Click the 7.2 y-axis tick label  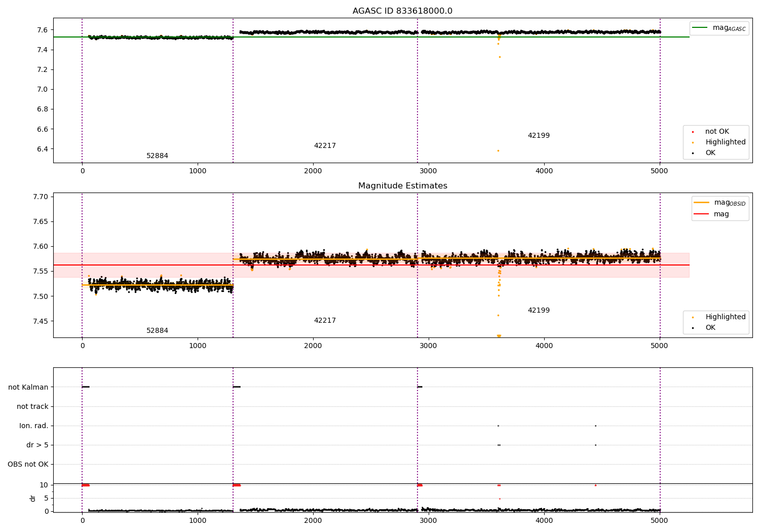tap(42, 69)
